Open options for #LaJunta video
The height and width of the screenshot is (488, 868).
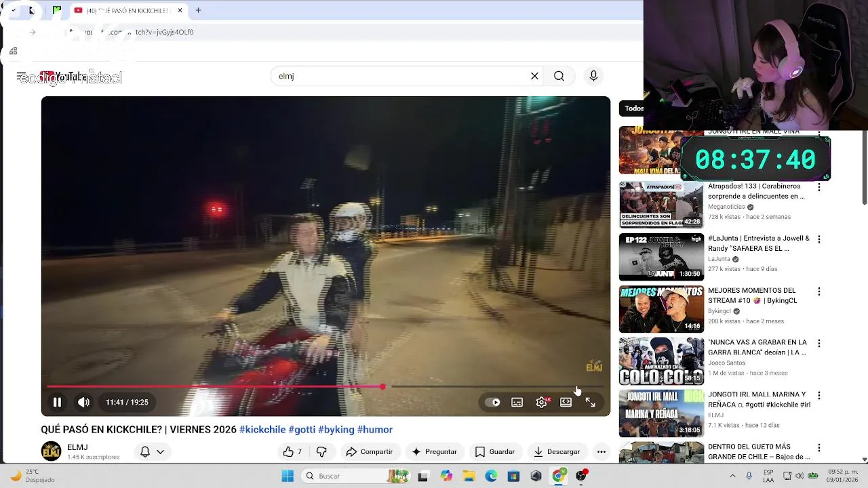818,239
